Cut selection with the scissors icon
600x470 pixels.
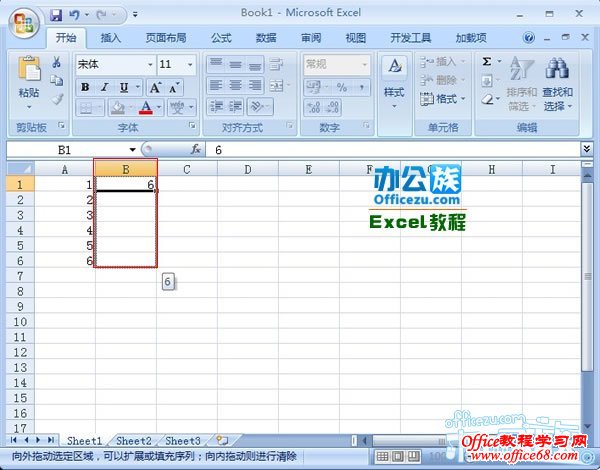57,62
